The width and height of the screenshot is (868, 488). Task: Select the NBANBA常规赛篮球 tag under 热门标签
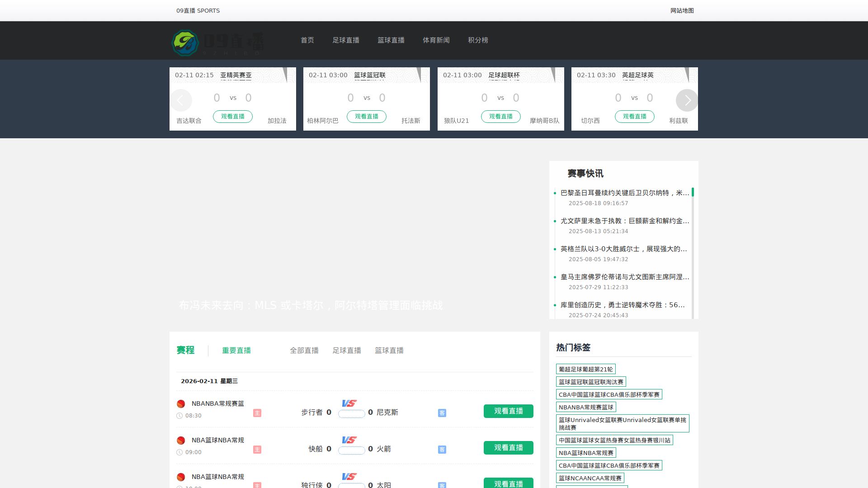coord(586,407)
